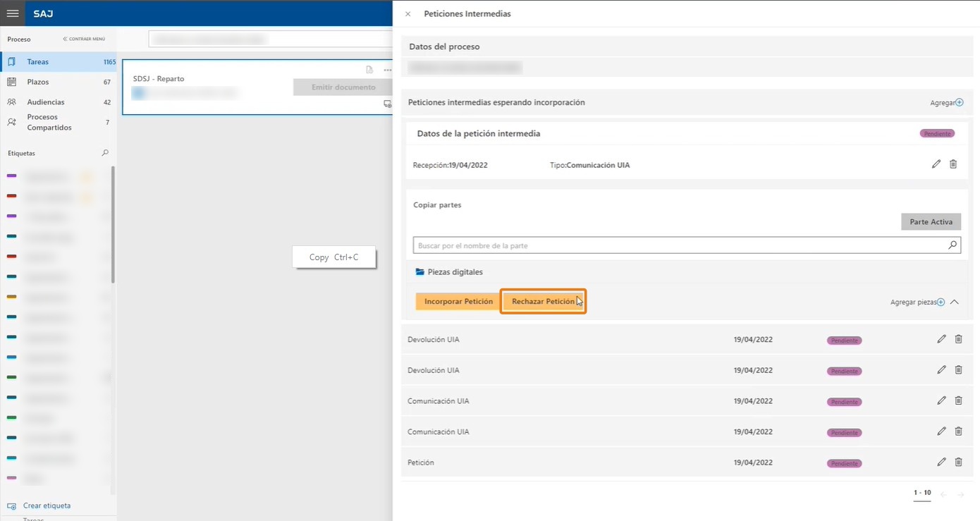
Task: Close the Peticiones Intermedias panel
Action: 408,14
